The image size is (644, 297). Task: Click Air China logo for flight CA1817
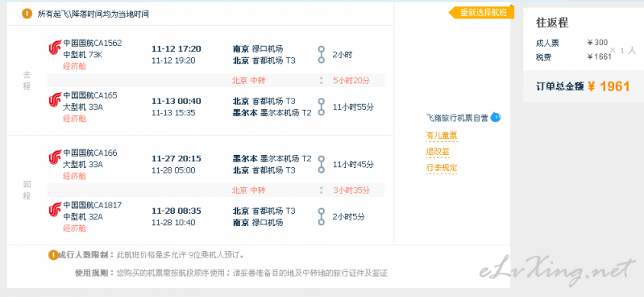pos(55,210)
